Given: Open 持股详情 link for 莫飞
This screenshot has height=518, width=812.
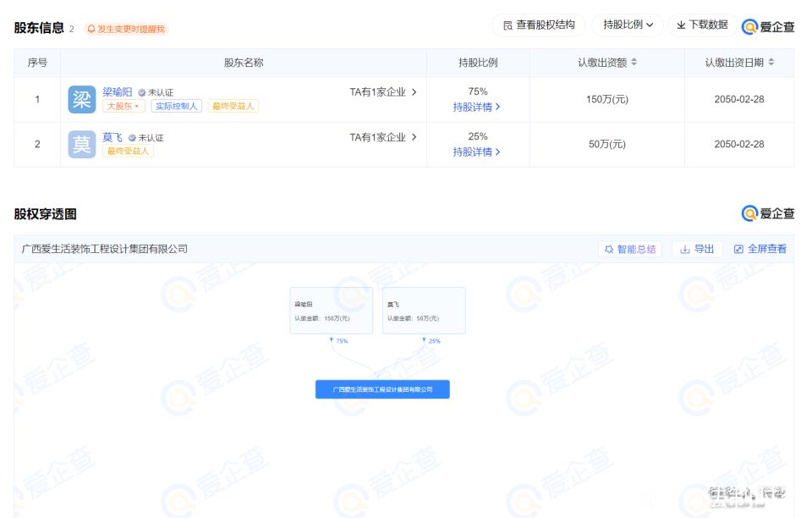Looking at the screenshot, I should [477, 152].
